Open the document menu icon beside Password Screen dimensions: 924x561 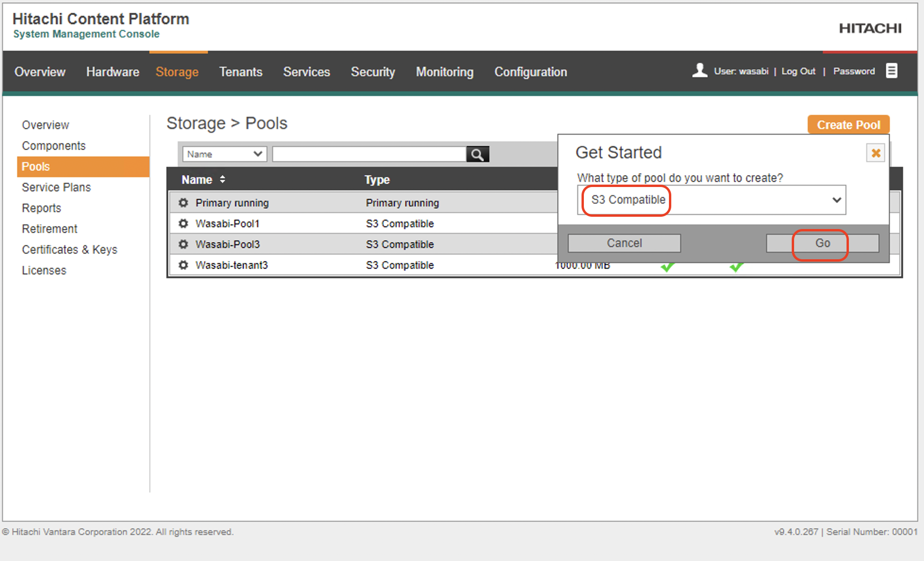pos(891,71)
